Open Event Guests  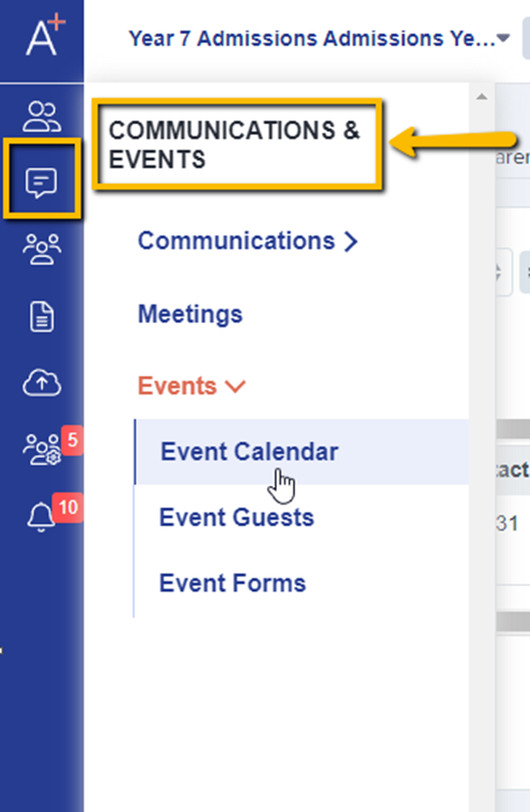tap(237, 518)
